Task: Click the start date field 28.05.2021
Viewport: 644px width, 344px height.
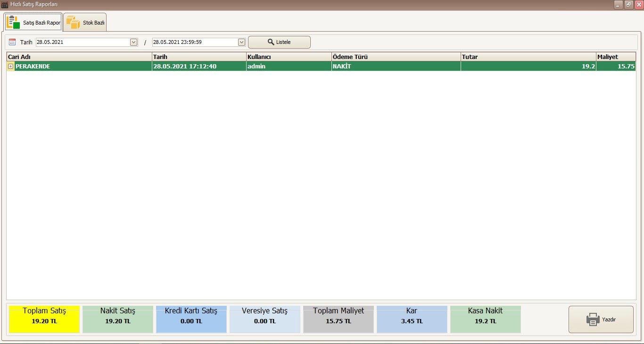Action: [x=83, y=42]
